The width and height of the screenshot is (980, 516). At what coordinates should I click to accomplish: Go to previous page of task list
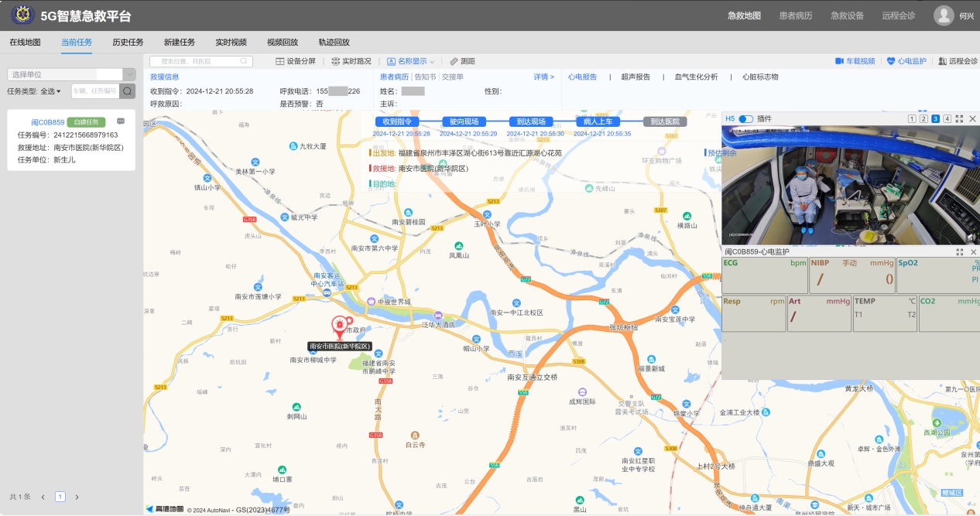click(43, 497)
